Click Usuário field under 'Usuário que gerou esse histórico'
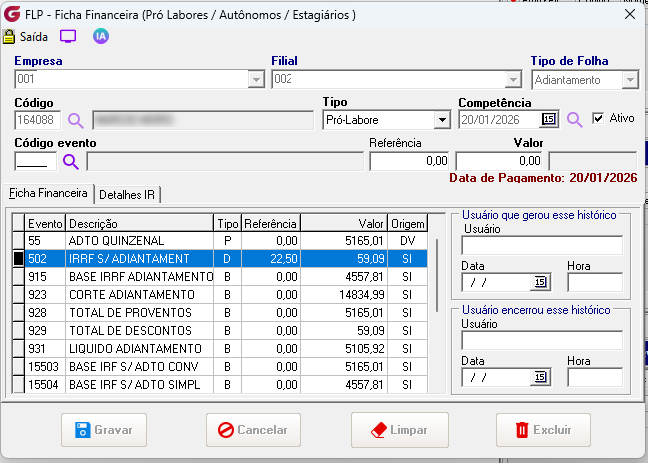The width and height of the screenshot is (649, 470). (x=542, y=245)
